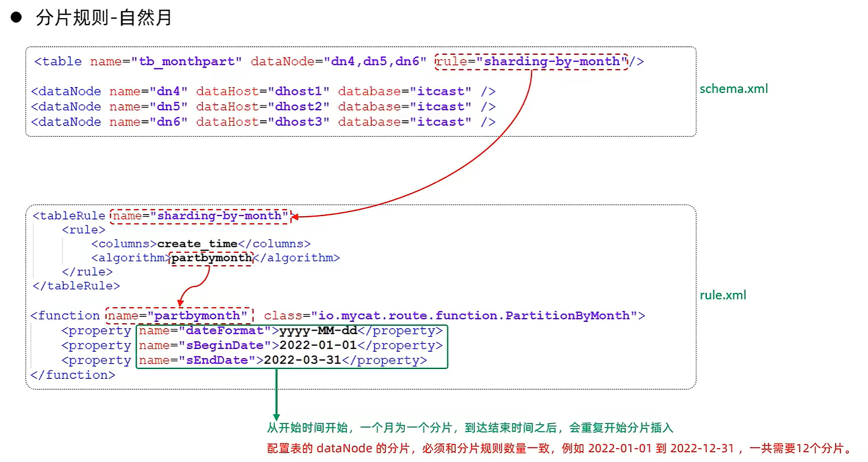868x462 pixels.
Task: Click the dhost1 dataHost value
Action: [299, 92]
